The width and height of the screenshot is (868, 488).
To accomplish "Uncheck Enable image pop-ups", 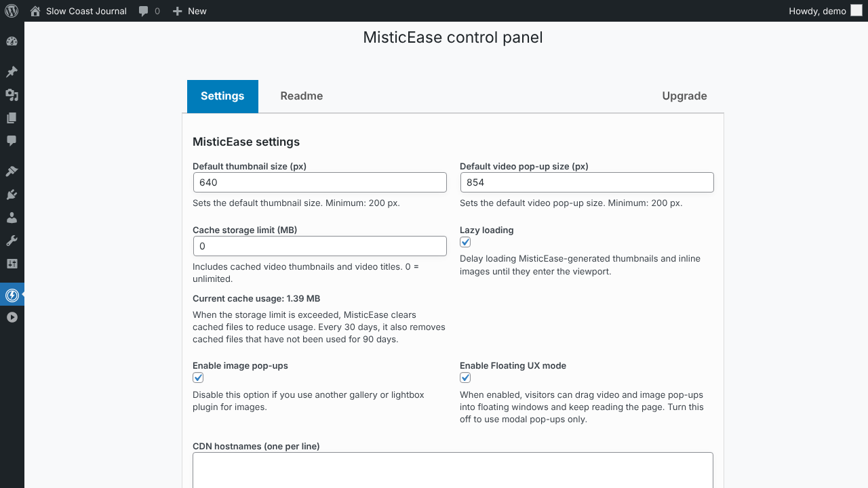I will 198,378.
